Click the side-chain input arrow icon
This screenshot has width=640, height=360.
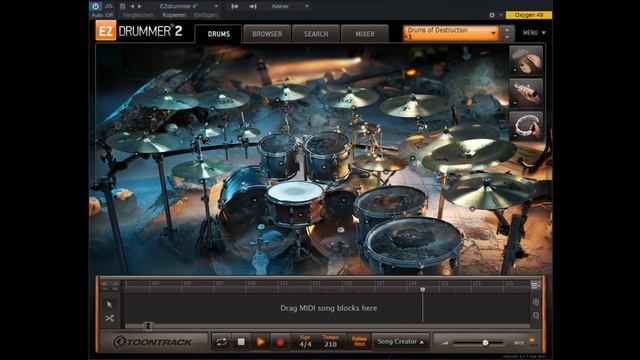(235, 6)
